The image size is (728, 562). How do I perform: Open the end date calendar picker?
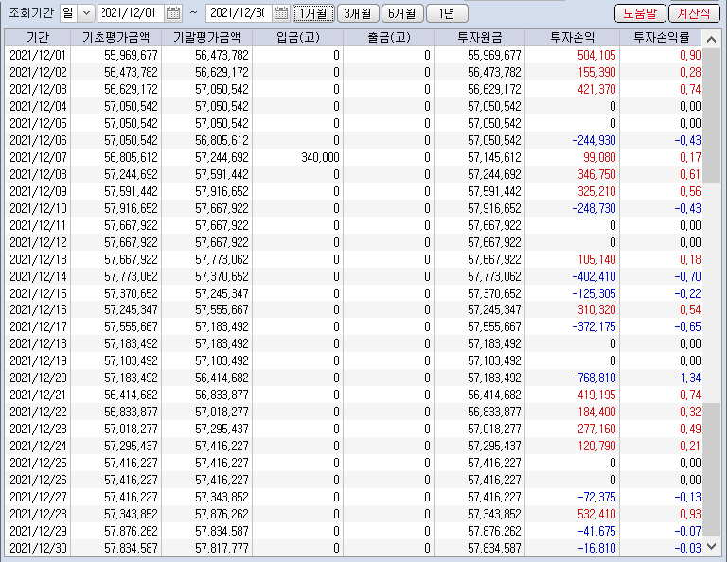(281, 13)
